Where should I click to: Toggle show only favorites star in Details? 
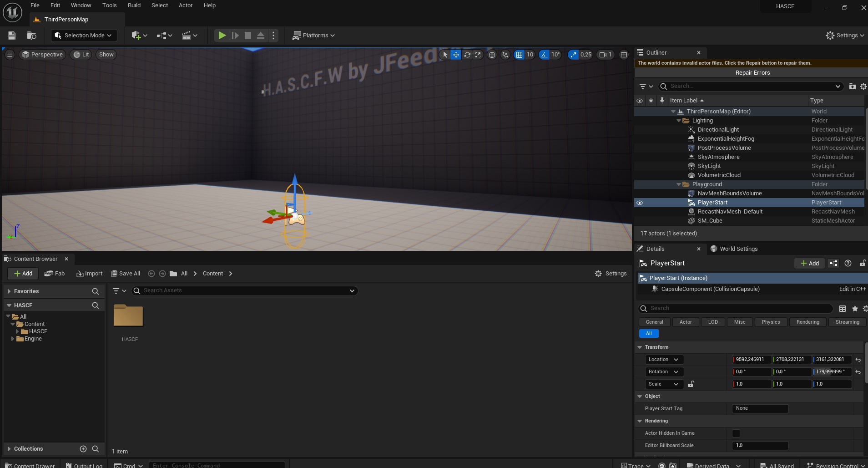[855, 309]
